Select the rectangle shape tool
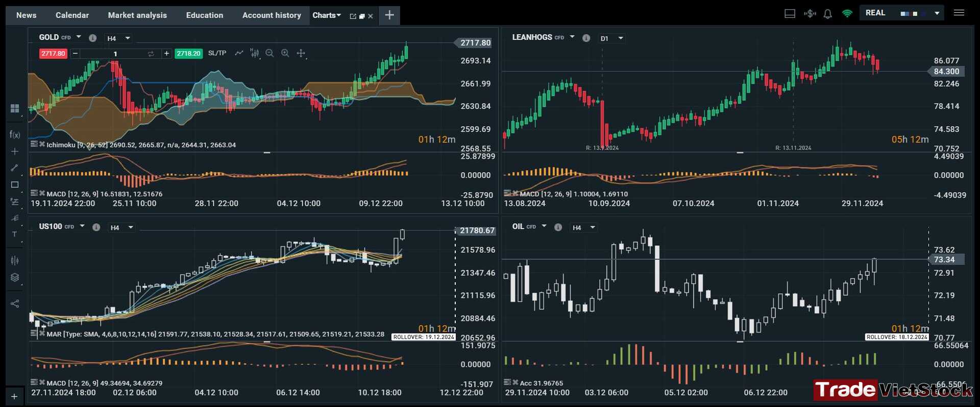980x407 pixels. 15,185
